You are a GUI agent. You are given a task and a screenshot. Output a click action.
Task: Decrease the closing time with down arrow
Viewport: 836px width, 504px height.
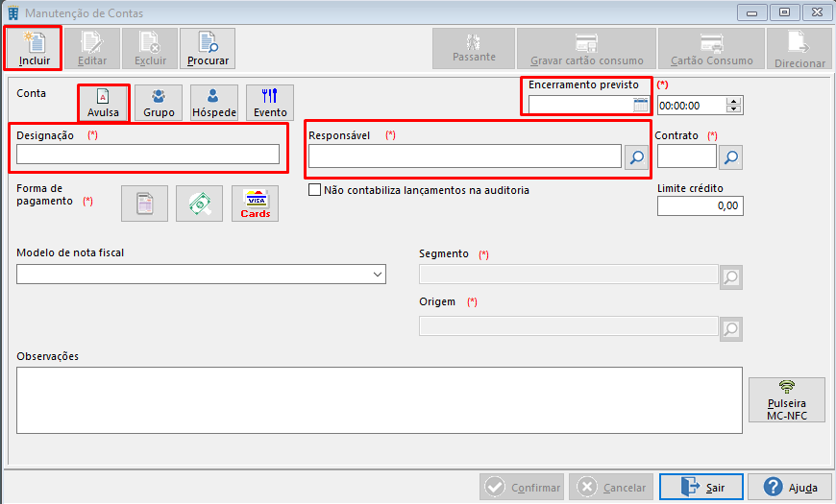tap(734, 109)
